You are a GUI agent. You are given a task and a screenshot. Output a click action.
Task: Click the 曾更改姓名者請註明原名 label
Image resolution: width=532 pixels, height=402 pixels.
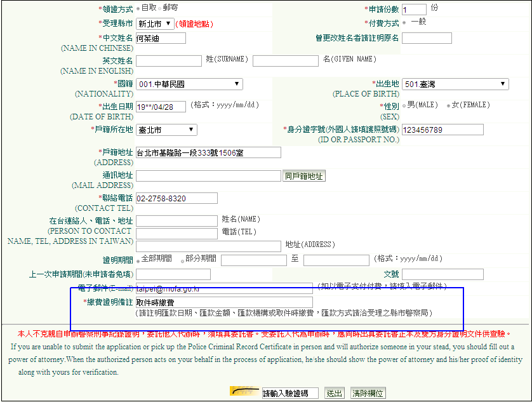click(357, 37)
